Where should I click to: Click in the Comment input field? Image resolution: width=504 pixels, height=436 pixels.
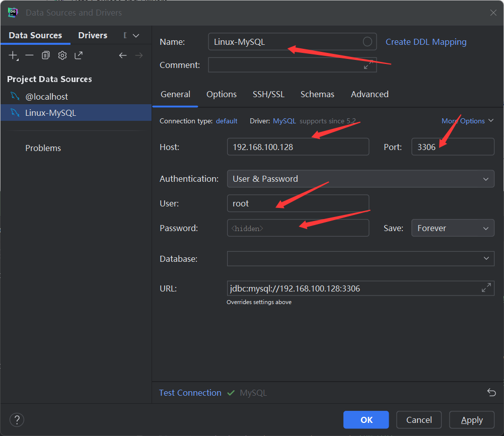tap(292, 64)
